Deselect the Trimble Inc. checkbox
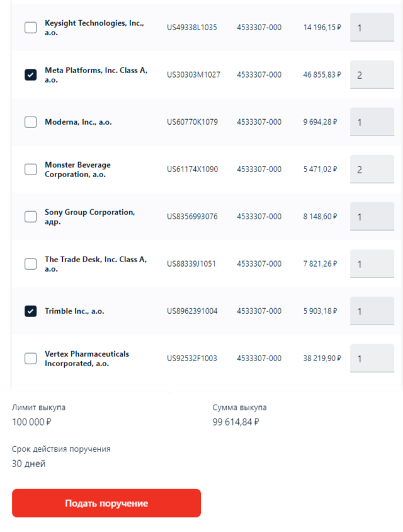This screenshot has width=403, height=532. click(30, 311)
